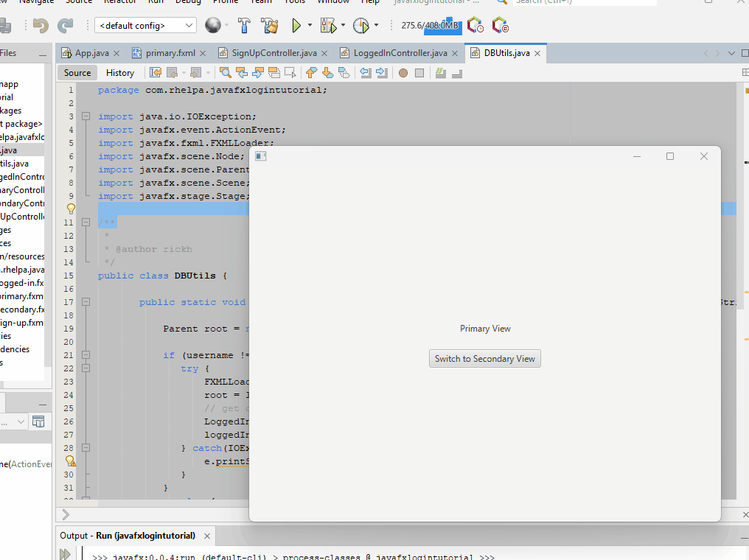The height and width of the screenshot is (560, 749).
Task: Click the Find Selection magnifier icon
Action: coord(226,72)
